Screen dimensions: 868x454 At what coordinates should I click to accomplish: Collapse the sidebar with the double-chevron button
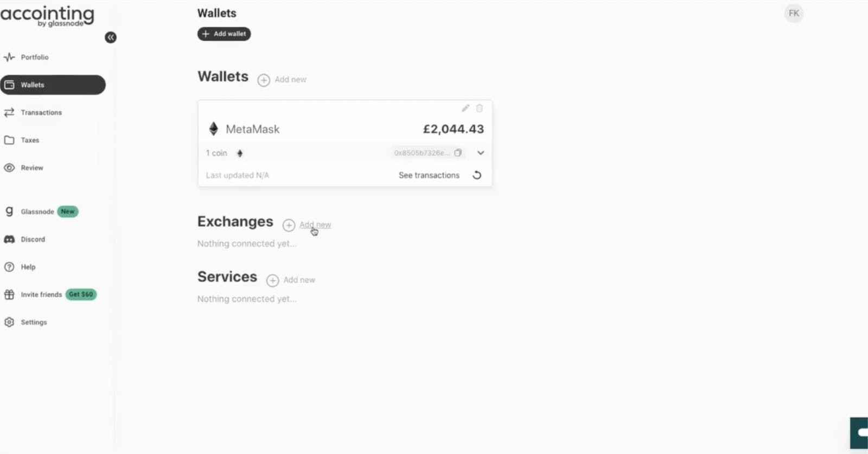tap(111, 37)
